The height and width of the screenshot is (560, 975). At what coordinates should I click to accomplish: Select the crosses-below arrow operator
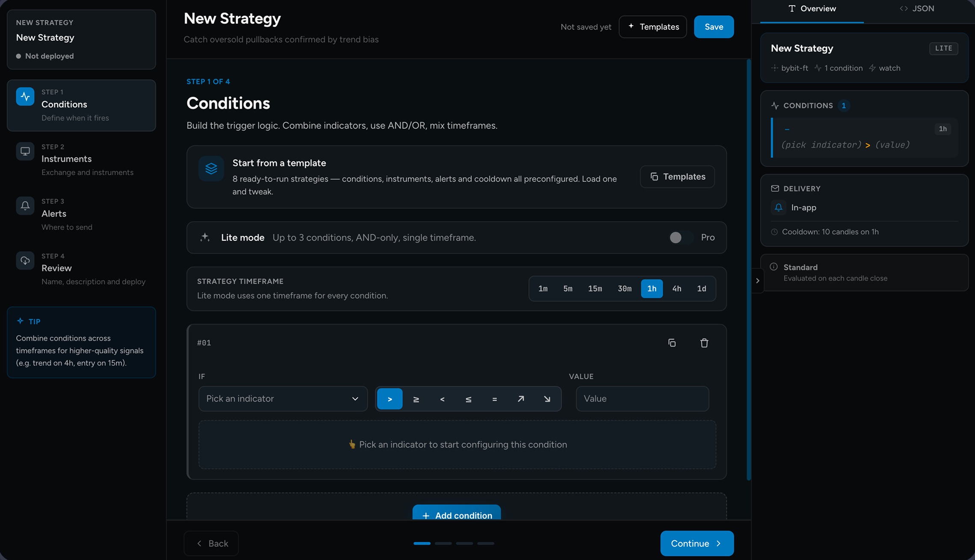click(x=547, y=399)
